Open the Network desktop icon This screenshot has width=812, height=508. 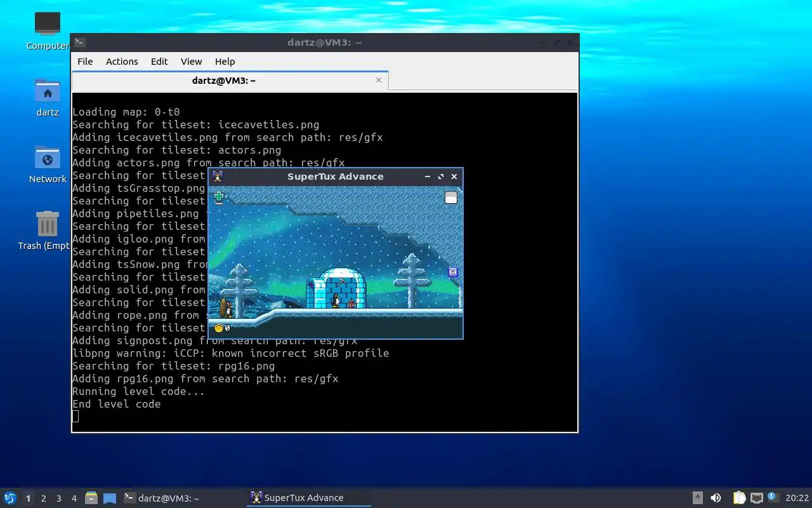pos(48,164)
